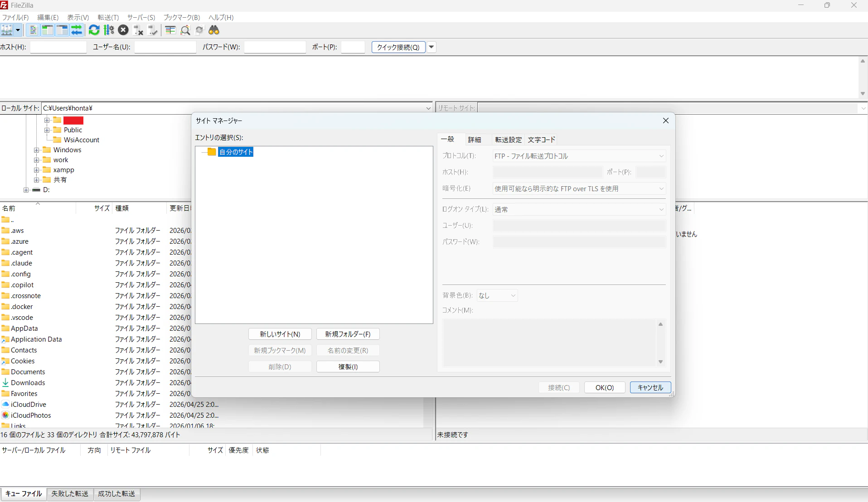Switch to the 成功した転送 queue tab
The image size is (868, 502).
pos(116,494)
